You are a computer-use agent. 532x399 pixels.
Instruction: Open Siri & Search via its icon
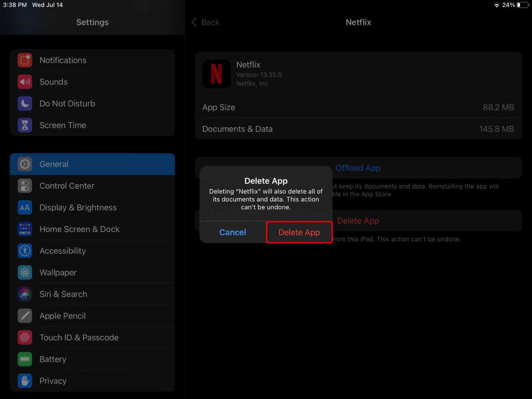click(25, 294)
